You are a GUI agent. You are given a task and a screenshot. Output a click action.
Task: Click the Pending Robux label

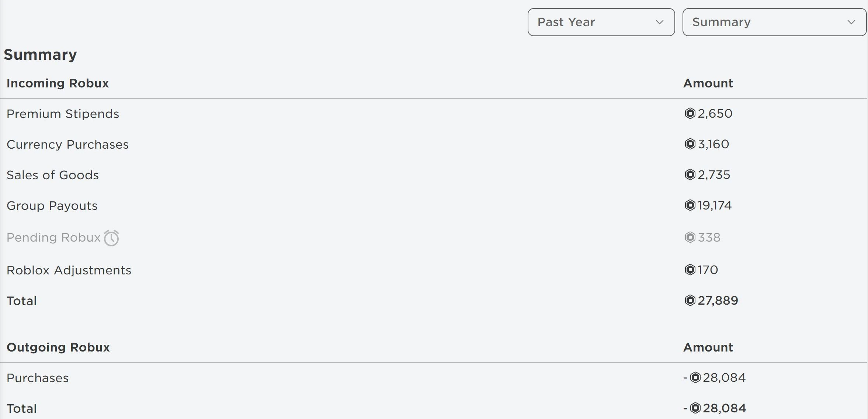point(53,238)
